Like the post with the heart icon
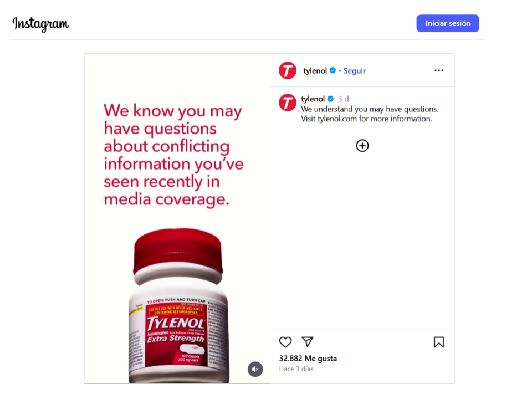The image size is (532, 399). coord(285,342)
